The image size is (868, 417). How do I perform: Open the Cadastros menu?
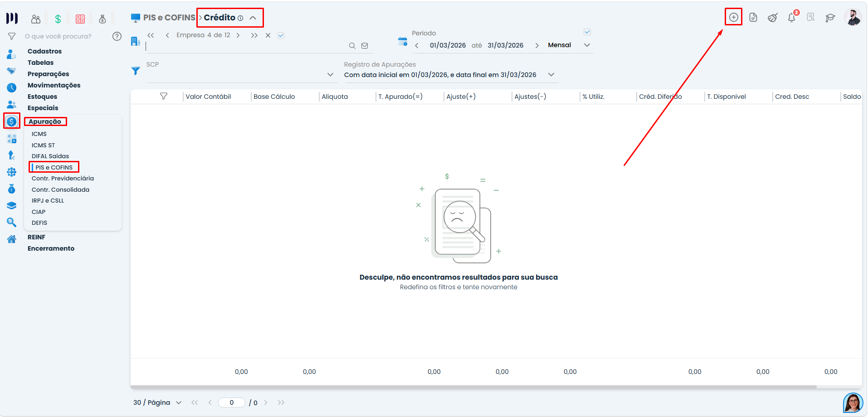44,51
